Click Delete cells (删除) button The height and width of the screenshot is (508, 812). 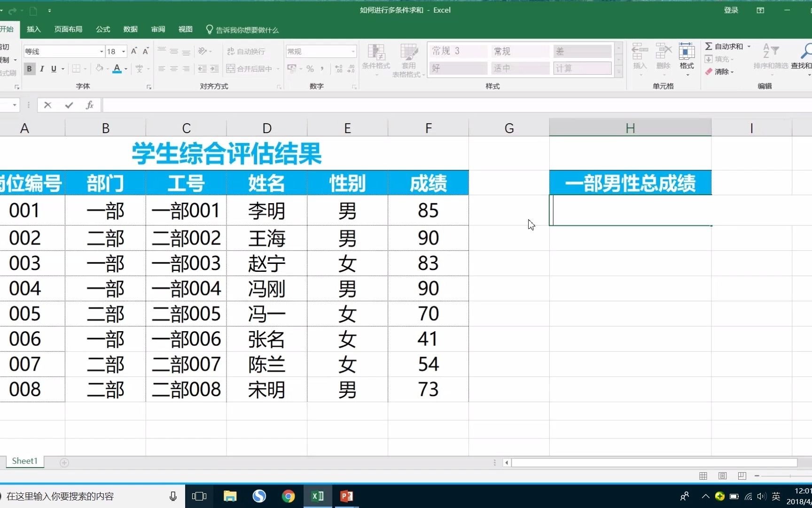[x=663, y=59]
